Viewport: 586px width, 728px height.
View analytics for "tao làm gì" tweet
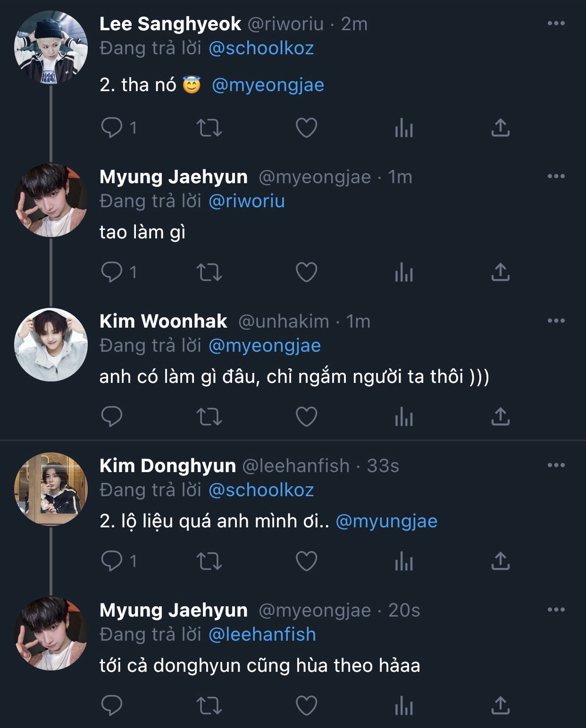(403, 272)
